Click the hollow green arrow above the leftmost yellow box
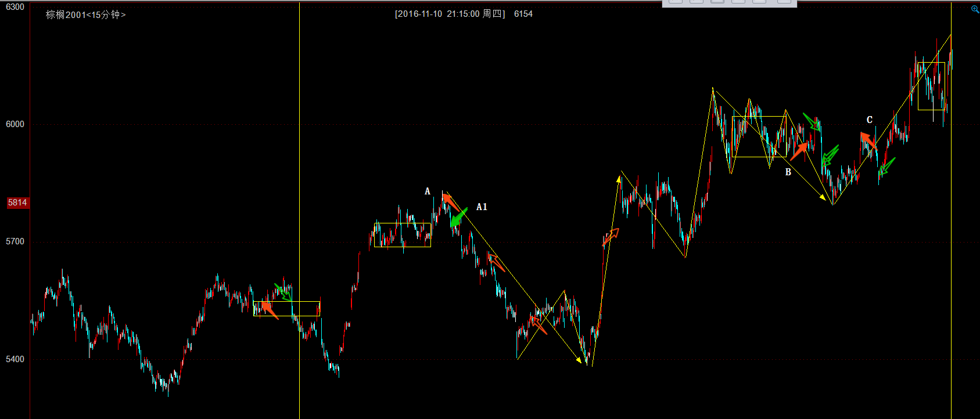Viewport: 980px width, 419px height. (283, 291)
